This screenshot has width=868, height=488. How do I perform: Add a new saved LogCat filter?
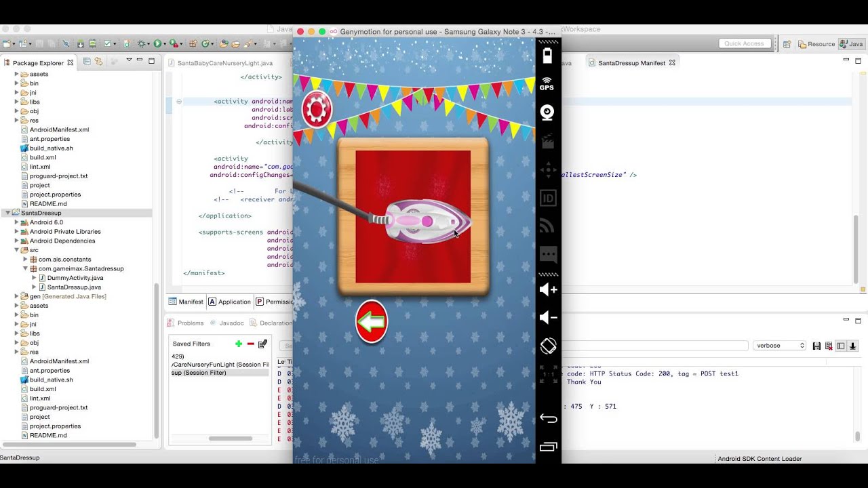[239, 344]
